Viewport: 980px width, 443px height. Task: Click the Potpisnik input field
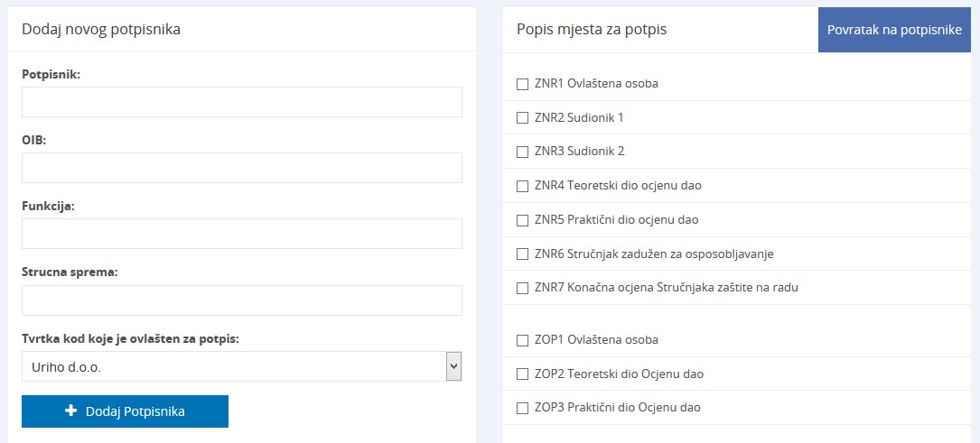tap(242, 102)
